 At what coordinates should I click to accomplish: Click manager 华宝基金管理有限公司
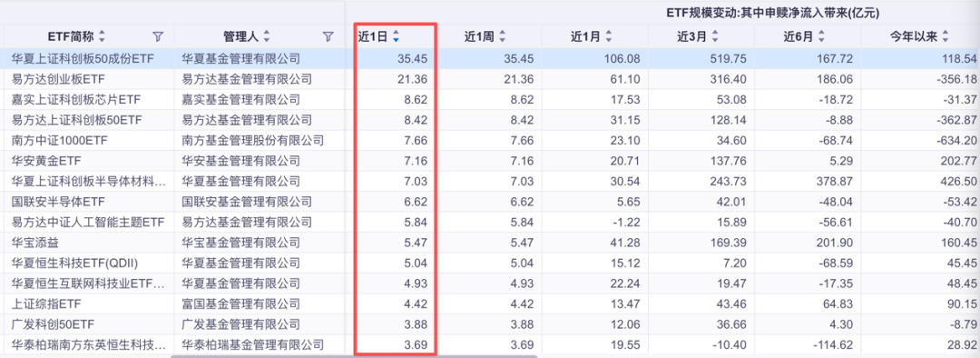pos(240,243)
